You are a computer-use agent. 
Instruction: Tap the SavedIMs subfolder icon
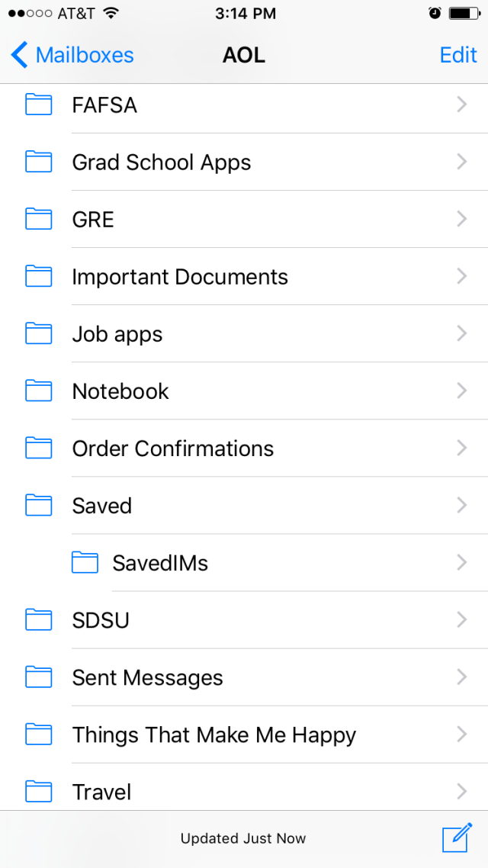point(85,563)
